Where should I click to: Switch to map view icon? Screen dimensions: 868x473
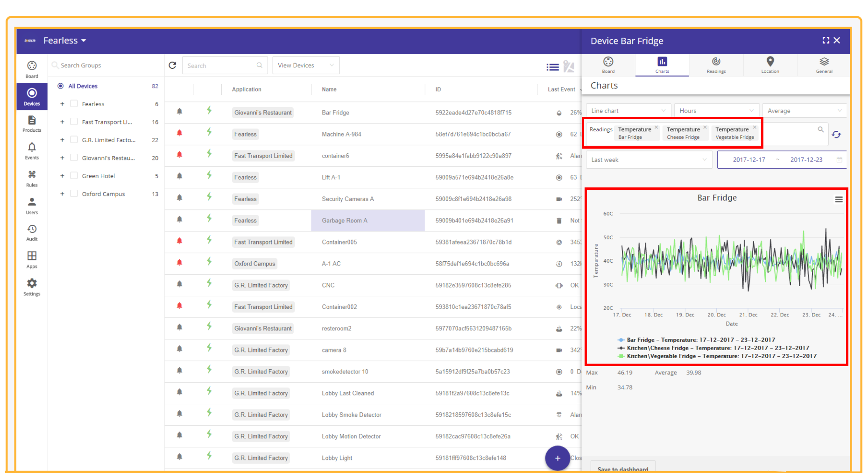[x=569, y=66]
